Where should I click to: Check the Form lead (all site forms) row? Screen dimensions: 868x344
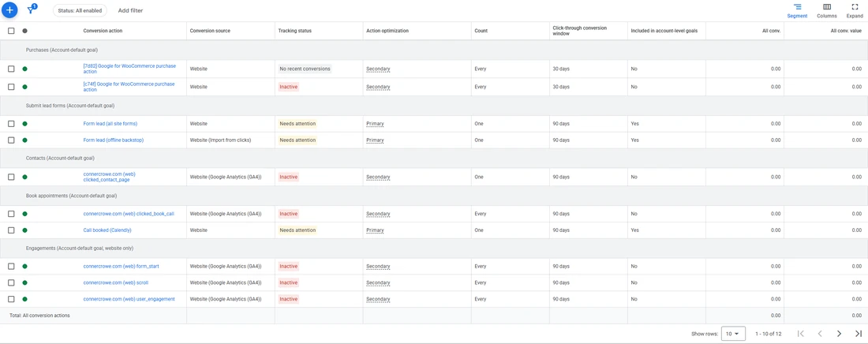point(11,124)
